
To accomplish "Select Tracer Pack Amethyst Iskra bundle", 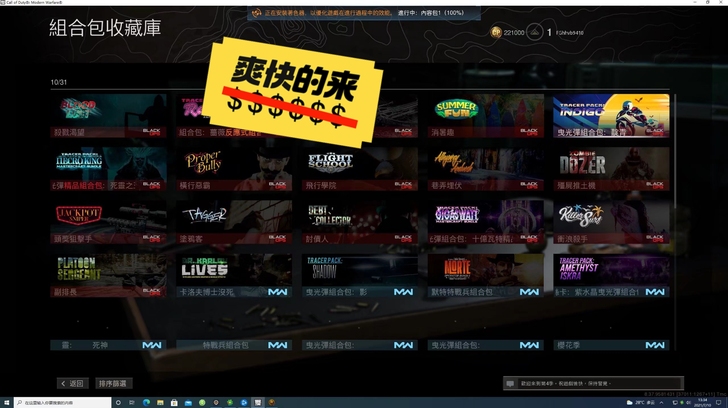I will pos(611,276).
